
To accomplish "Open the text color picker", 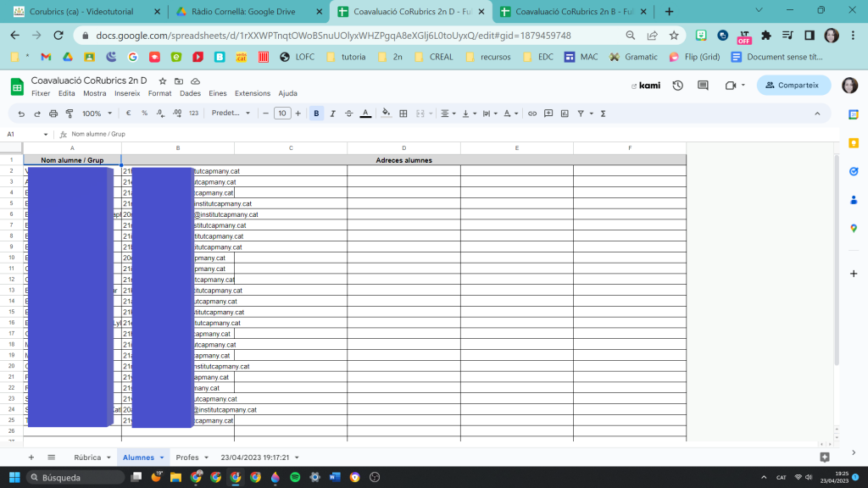I will coord(365,114).
